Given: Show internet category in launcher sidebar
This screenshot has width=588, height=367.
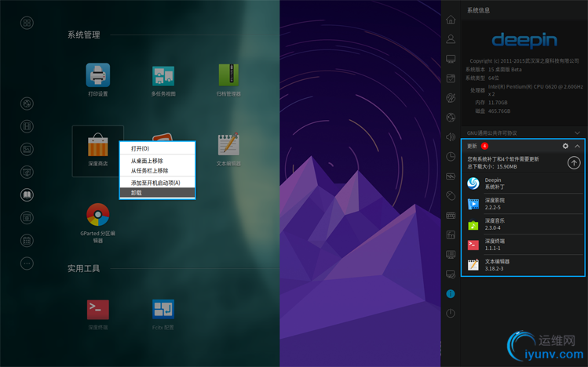Looking at the screenshot, I should click(x=27, y=104).
